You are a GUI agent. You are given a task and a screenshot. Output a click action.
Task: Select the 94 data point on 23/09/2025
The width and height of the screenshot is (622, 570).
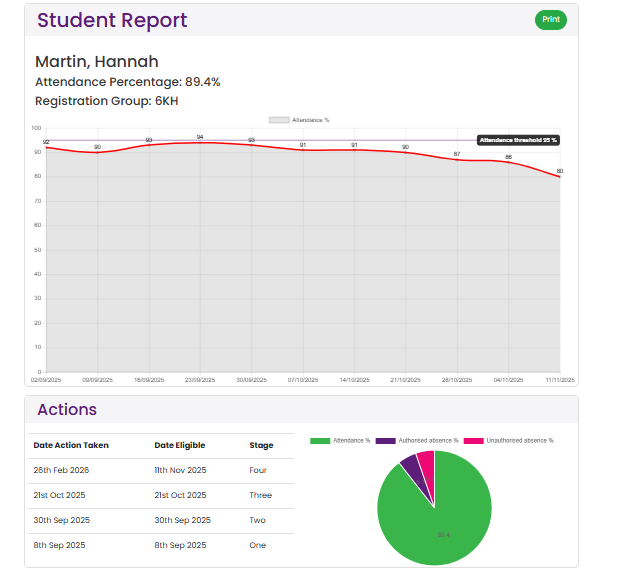pyautogui.click(x=200, y=143)
